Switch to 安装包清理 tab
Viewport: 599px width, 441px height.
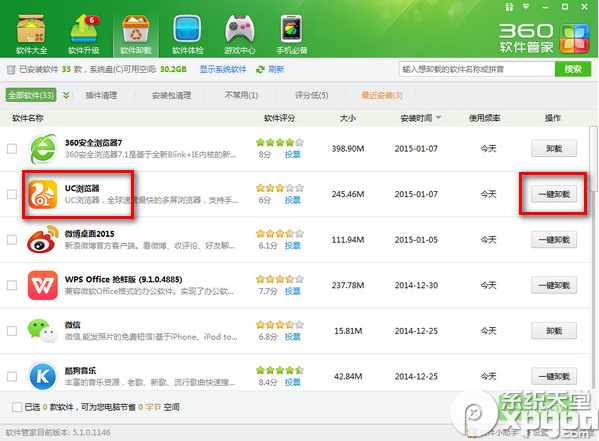point(171,95)
